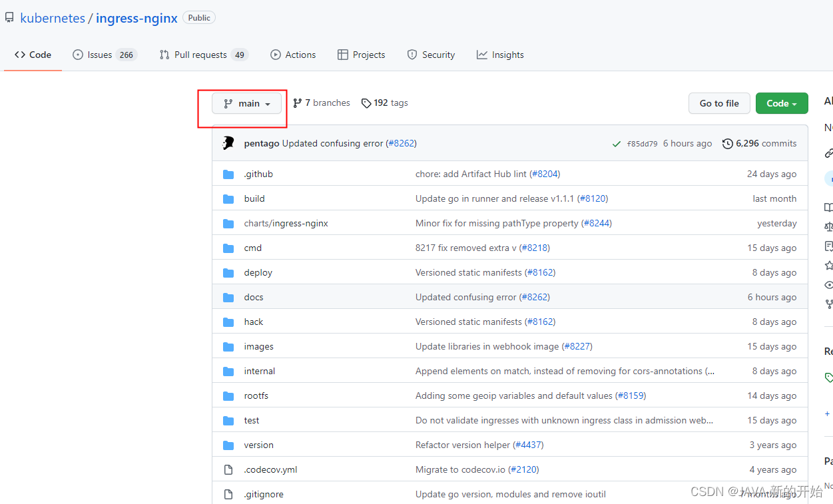Click the commit hash f85dd79

pyautogui.click(x=642, y=144)
